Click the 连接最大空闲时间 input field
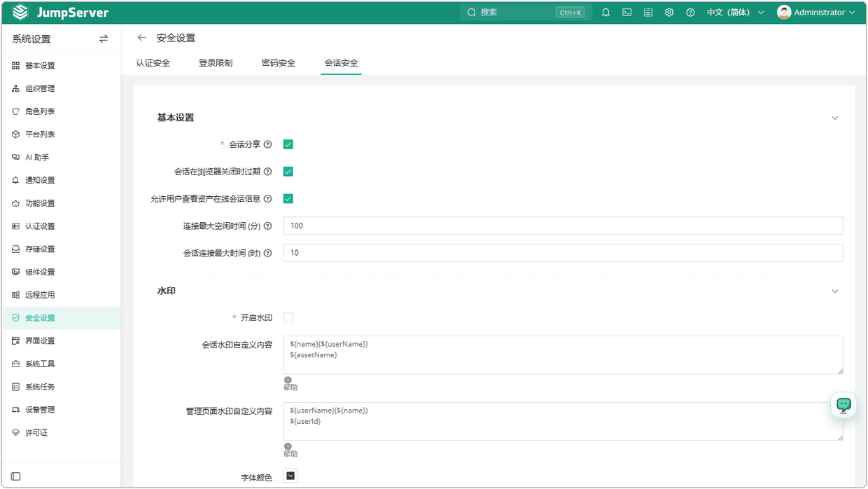 pos(563,226)
